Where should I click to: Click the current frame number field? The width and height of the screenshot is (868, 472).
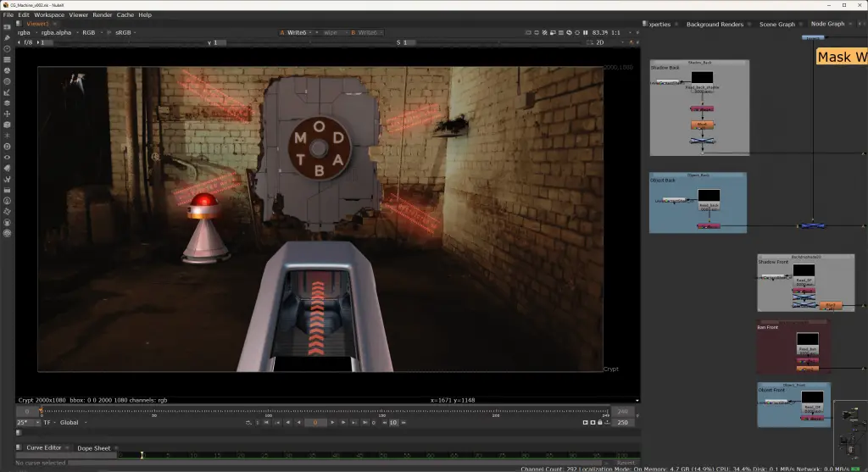tap(315, 422)
